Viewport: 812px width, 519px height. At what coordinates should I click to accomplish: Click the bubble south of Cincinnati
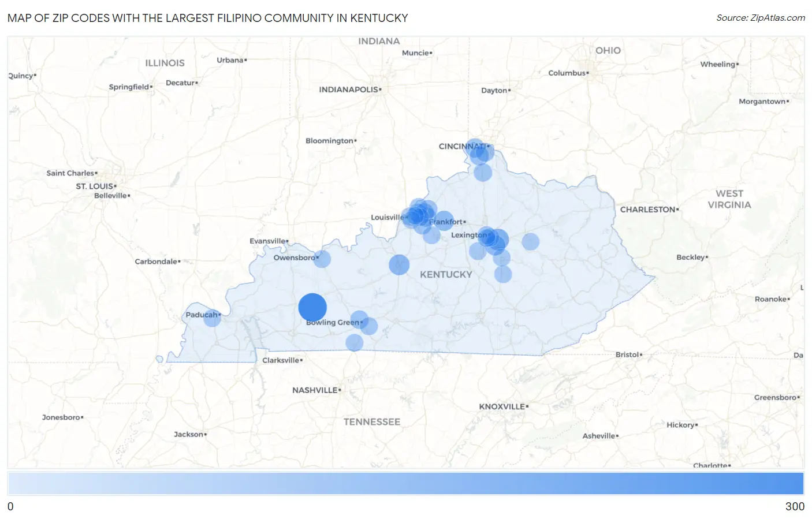483,172
